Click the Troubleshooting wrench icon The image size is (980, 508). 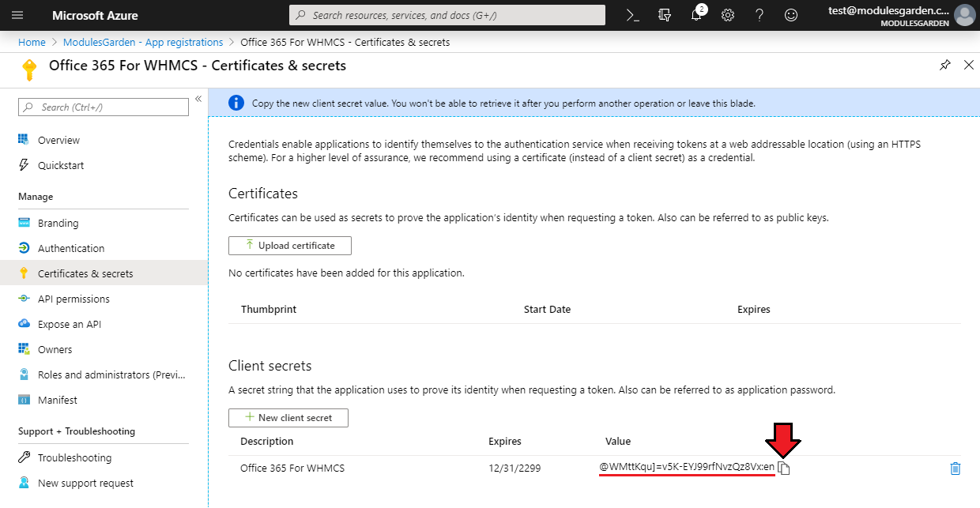click(x=24, y=457)
